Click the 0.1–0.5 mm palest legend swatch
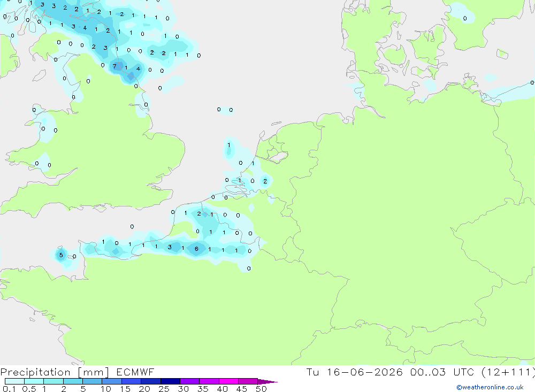Viewport: 535px width, 392px height. (14, 381)
